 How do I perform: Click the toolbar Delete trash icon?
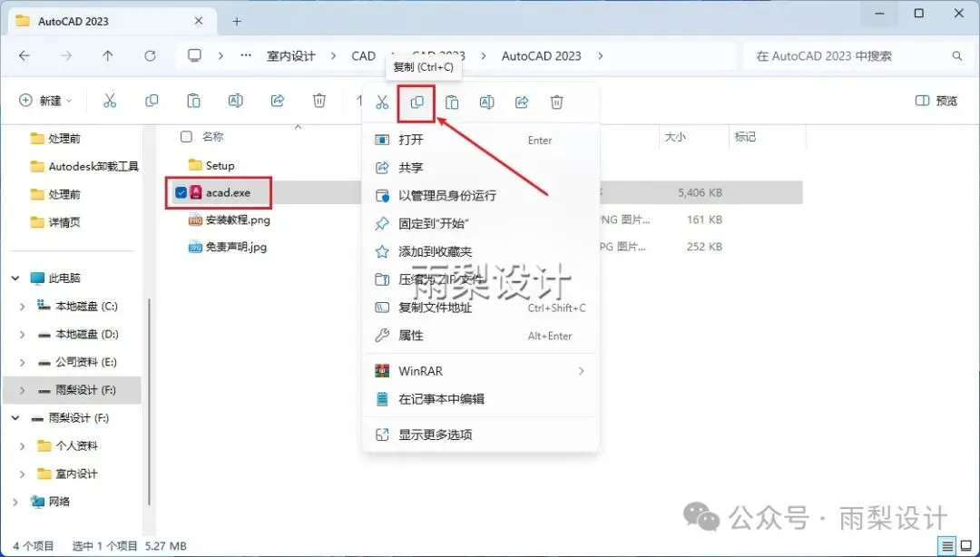pyautogui.click(x=319, y=101)
